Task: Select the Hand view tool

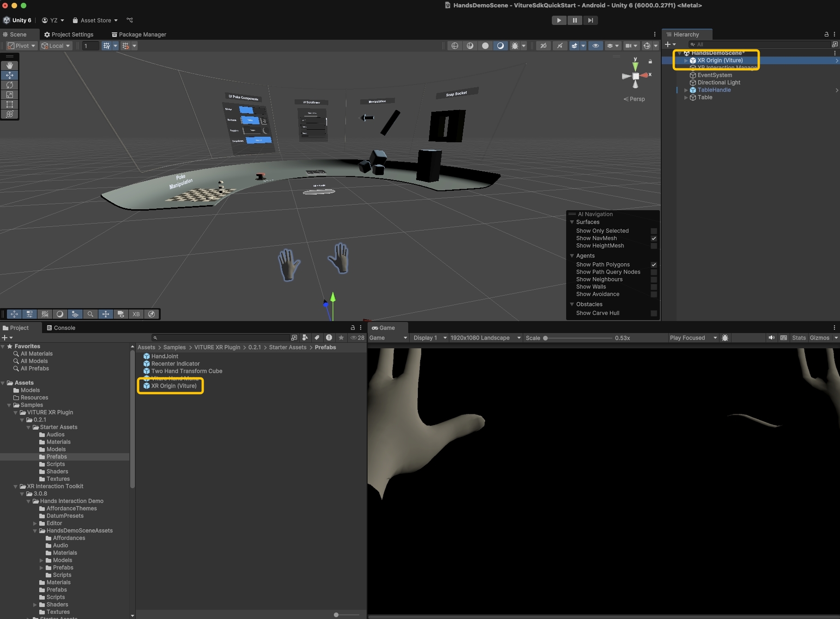Action: click(10, 66)
